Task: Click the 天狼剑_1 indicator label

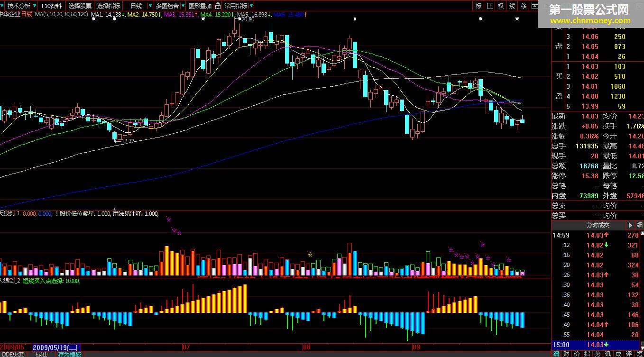Action: (x=9, y=214)
